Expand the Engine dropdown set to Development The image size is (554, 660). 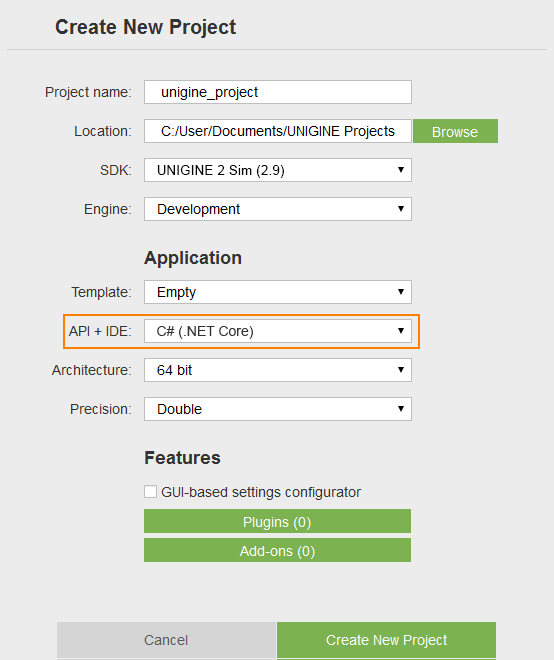click(x=277, y=209)
